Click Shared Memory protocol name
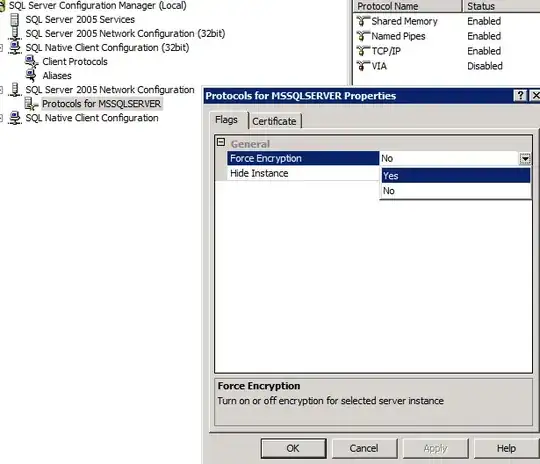Screen dimensions: 540x464 click(404, 21)
